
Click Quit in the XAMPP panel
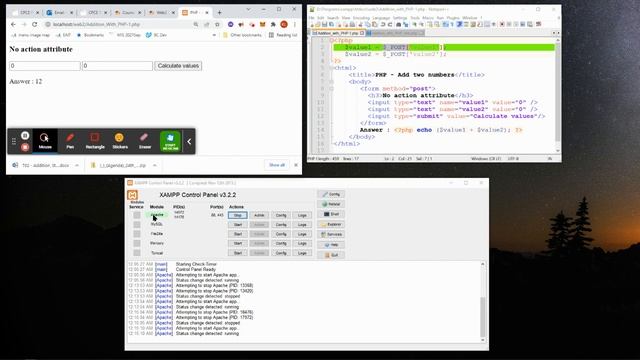point(331,255)
